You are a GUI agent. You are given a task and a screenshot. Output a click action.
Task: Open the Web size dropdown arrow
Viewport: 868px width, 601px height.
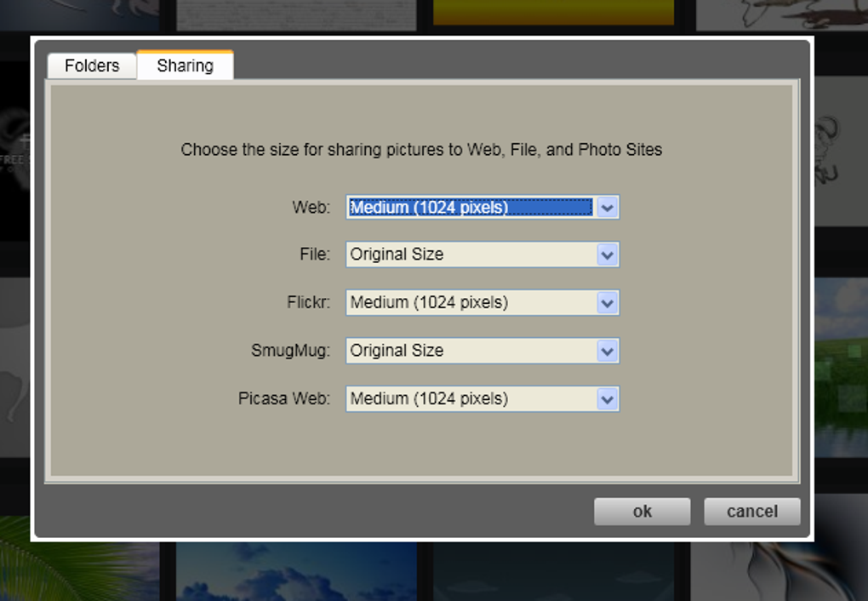click(x=606, y=207)
